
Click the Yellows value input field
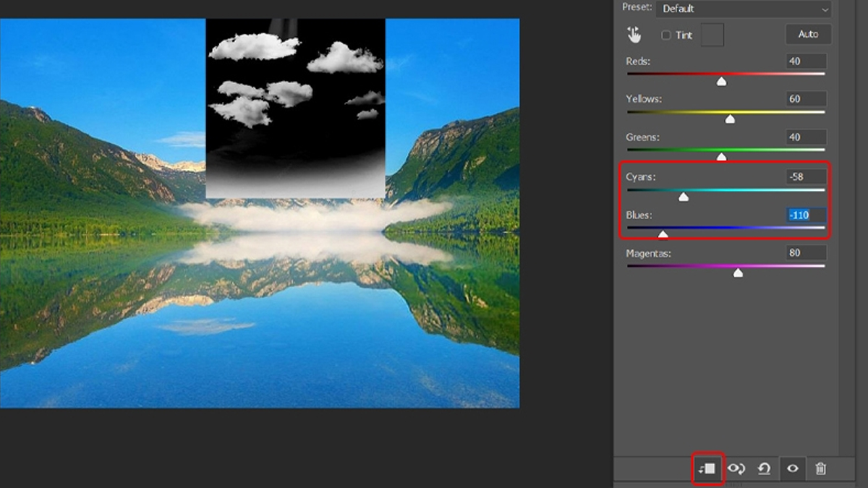[x=806, y=99]
